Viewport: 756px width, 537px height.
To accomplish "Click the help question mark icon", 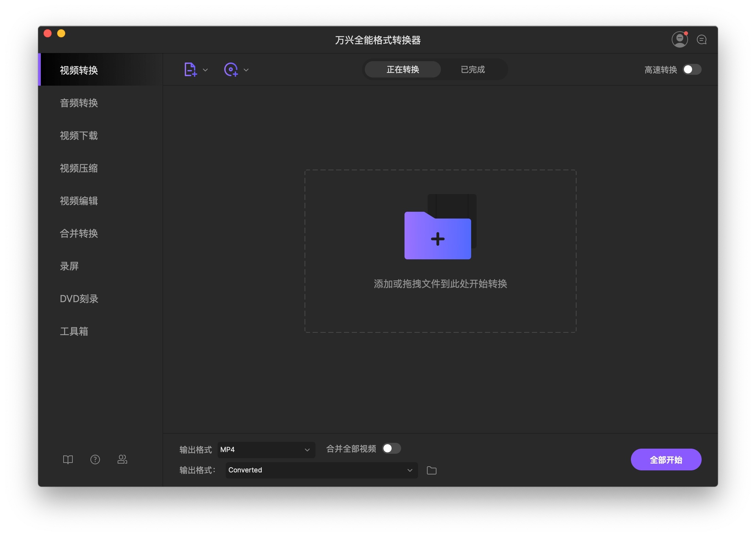I will click(x=95, y=460).
